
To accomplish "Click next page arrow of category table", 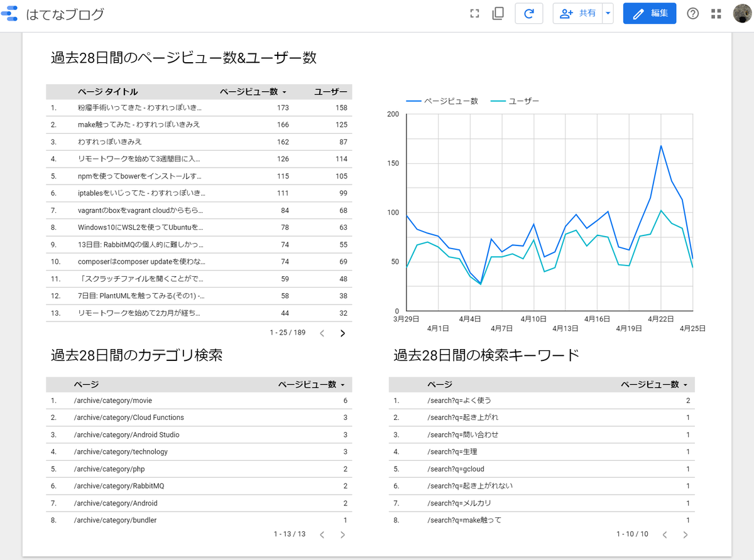I will pos(342,535).
